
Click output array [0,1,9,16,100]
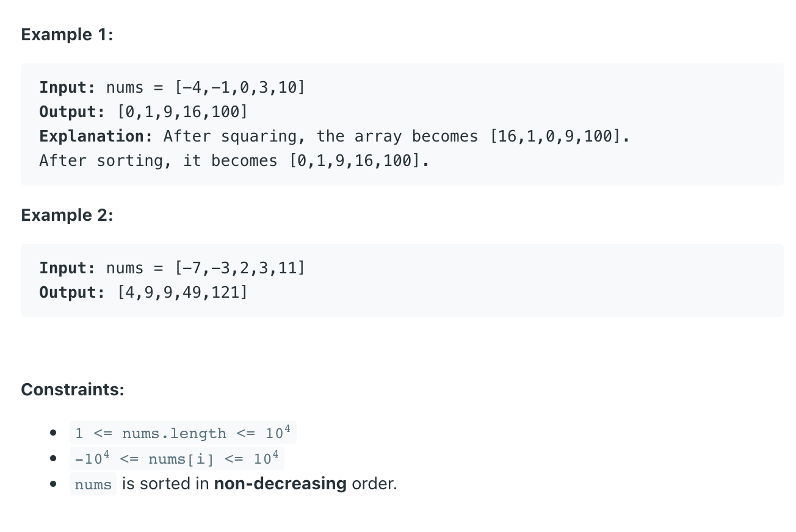click(183, 112)
